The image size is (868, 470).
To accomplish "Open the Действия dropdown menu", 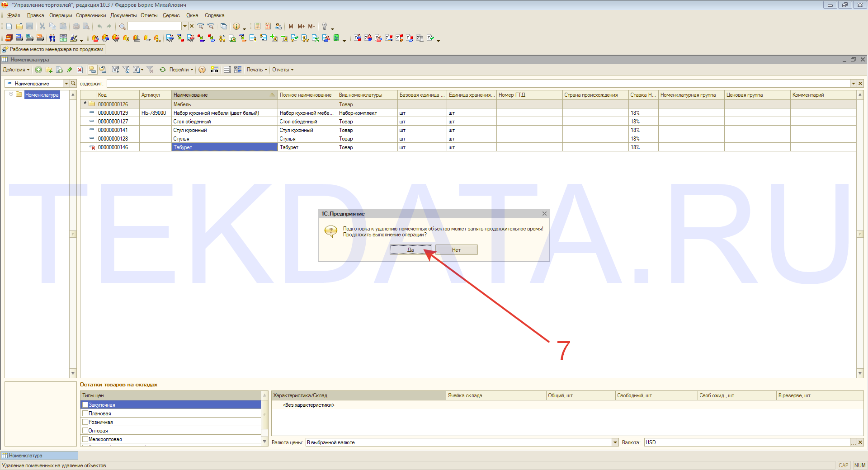I will [16, 70].
